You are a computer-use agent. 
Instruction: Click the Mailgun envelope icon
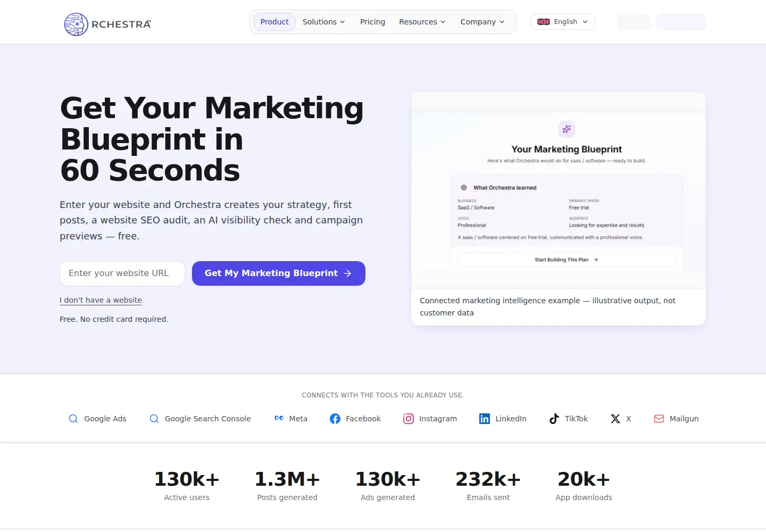[x=659, y=419]
